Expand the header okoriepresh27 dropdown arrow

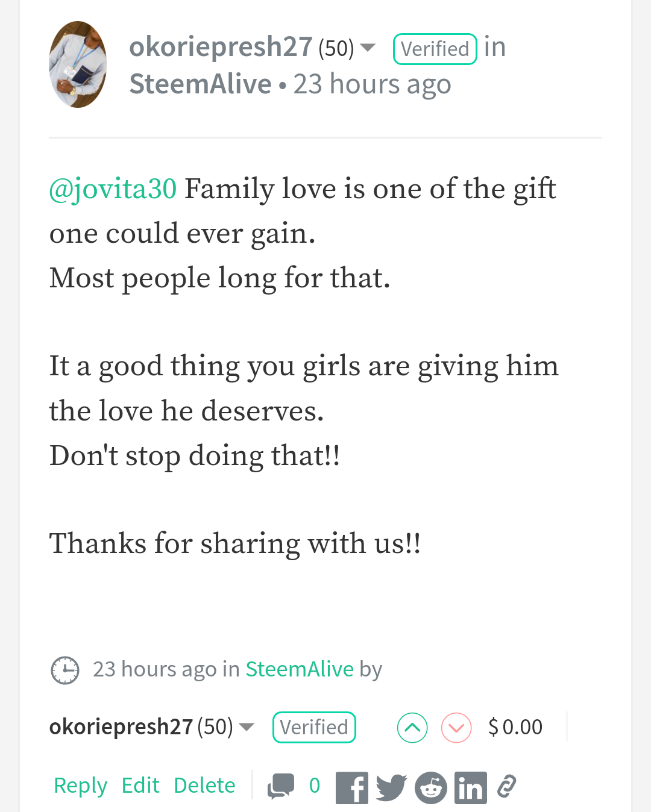pos(368,48)
